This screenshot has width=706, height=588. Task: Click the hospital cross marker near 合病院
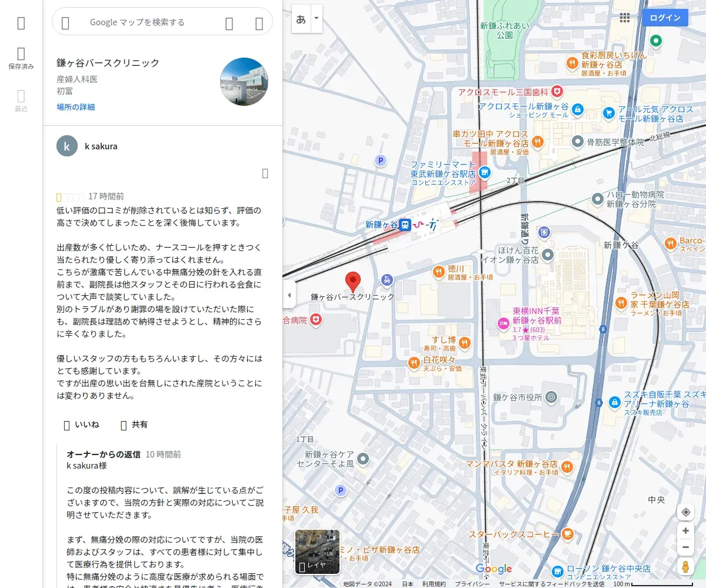pyautogui.click(x=317, y=319)
